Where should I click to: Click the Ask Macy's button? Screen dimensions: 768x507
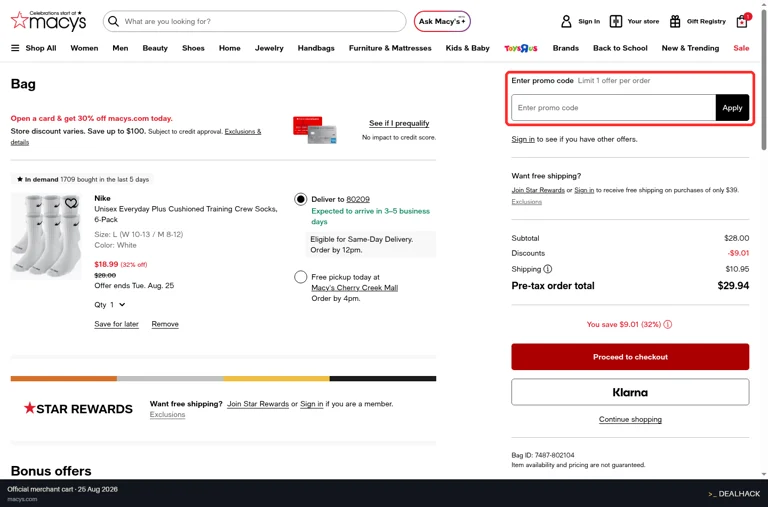pos(442,21)
